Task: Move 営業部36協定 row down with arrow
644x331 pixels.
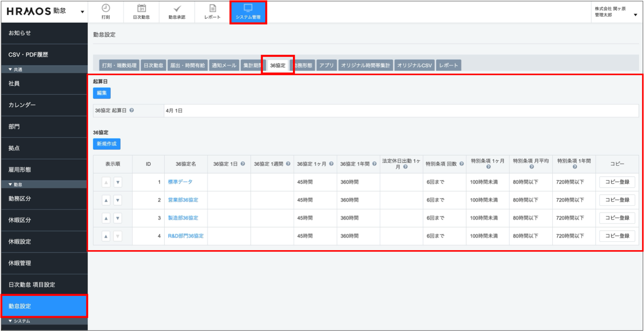Action: click(x=118, y=200)
